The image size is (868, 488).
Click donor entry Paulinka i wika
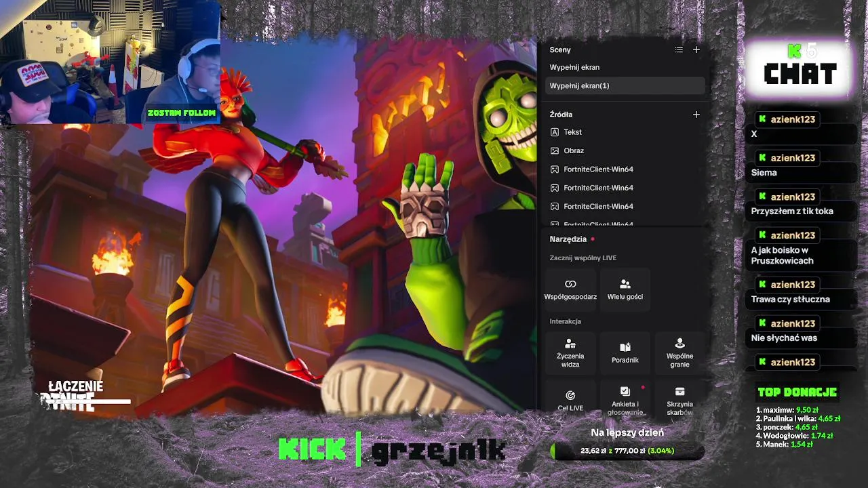(798, 419)
